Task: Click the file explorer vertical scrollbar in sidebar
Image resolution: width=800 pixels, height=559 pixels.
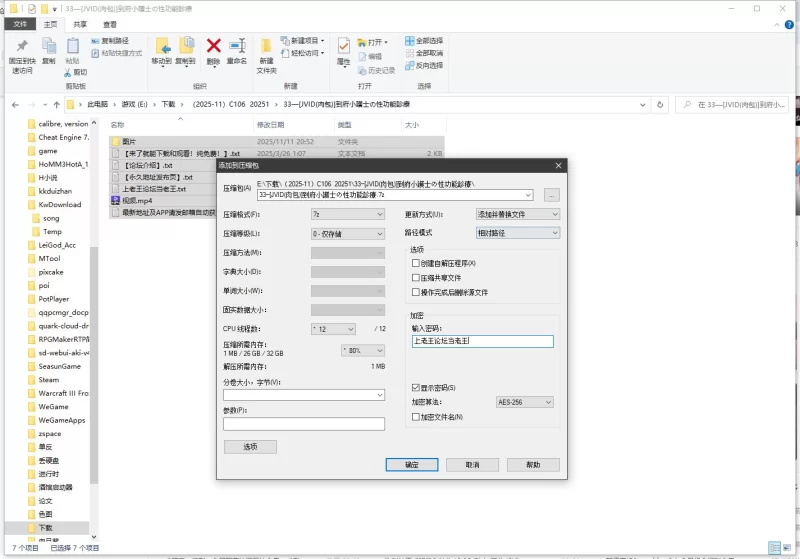Action: tap(94, 300)
